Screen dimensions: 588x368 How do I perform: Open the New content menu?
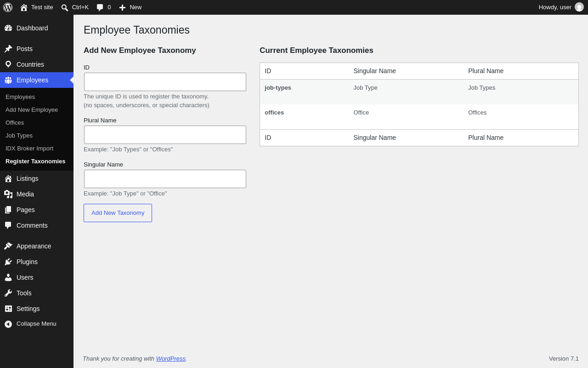[x=130, y=7]
